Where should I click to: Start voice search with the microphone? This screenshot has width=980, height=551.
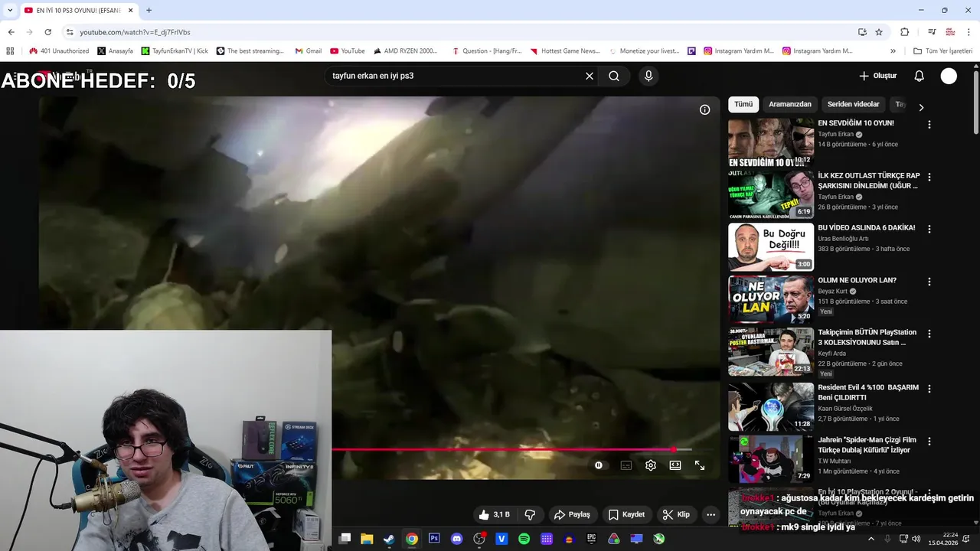(648, 76)
